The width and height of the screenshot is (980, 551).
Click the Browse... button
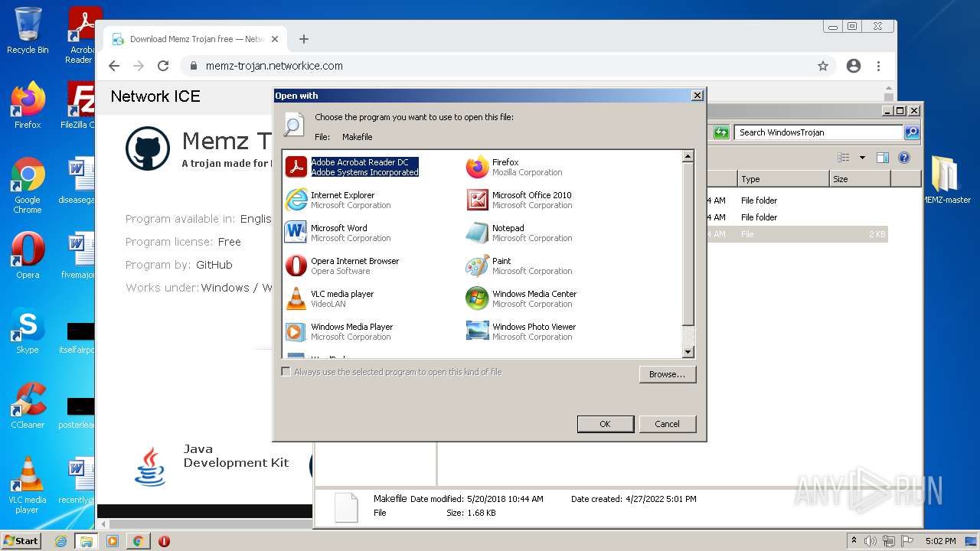pyautogui.click(x=667, y=374)
